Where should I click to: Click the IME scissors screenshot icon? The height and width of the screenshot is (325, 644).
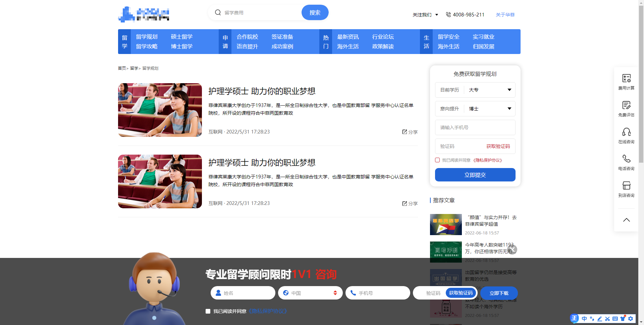point(607,319)
